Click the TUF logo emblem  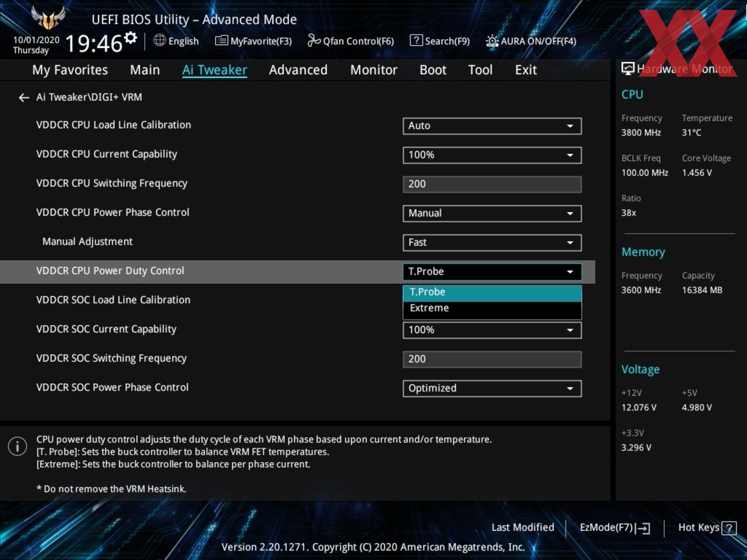click(48, 18)
